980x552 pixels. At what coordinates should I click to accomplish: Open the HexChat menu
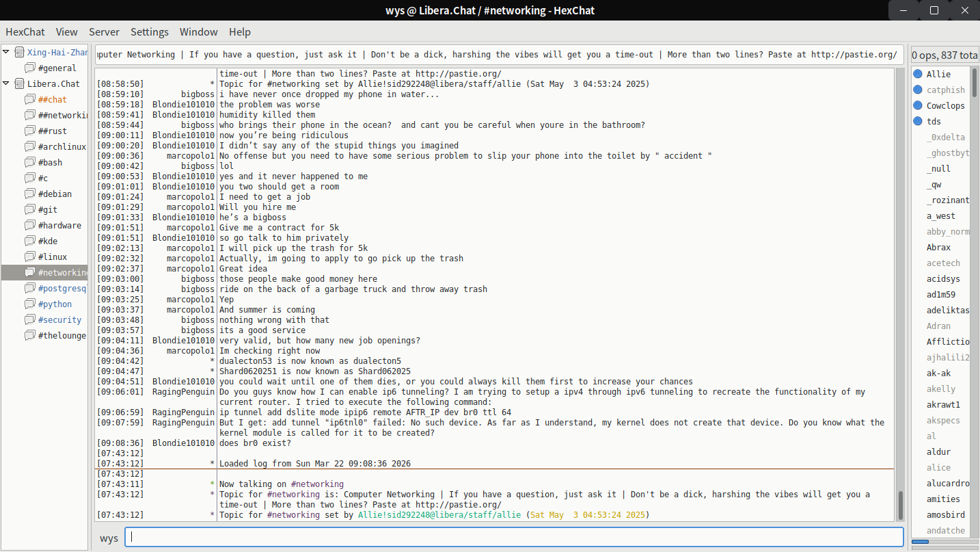point(25,31)
